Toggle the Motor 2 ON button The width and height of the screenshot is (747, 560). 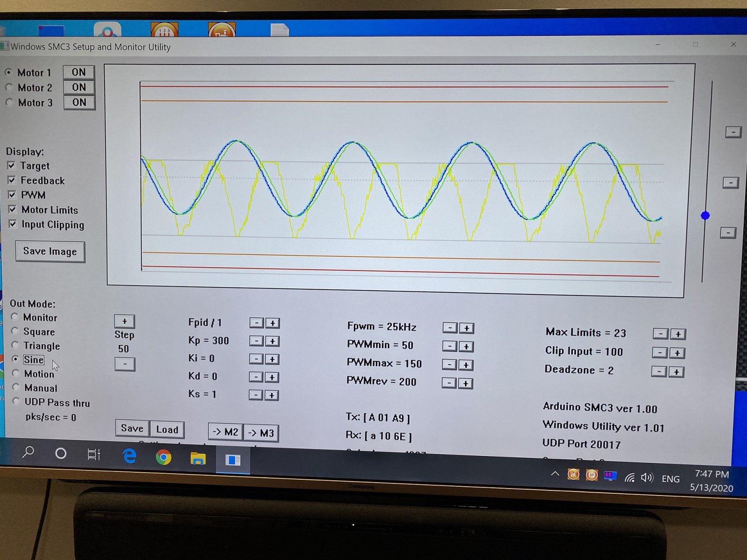(x=79, y=87)
